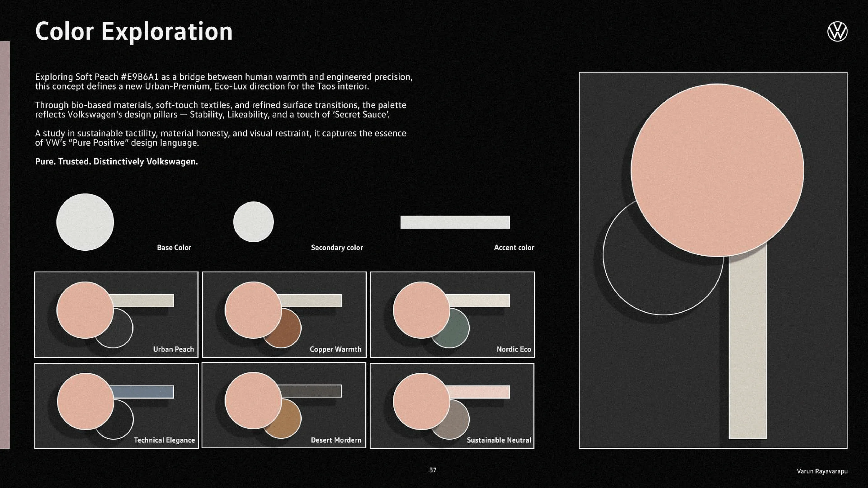
Task: Click the green circle in Nordic Eco
Action: click(457, 332)
